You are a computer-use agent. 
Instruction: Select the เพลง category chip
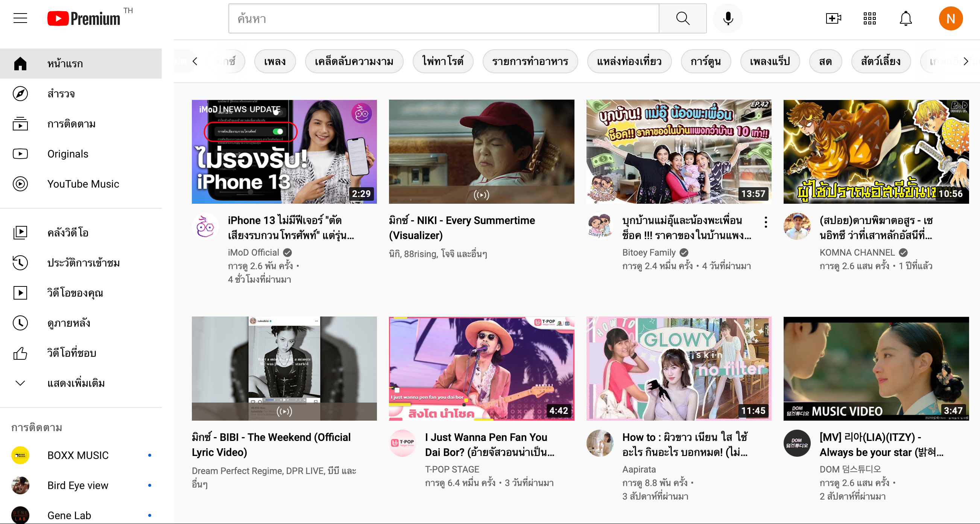[x=275, y=61]
